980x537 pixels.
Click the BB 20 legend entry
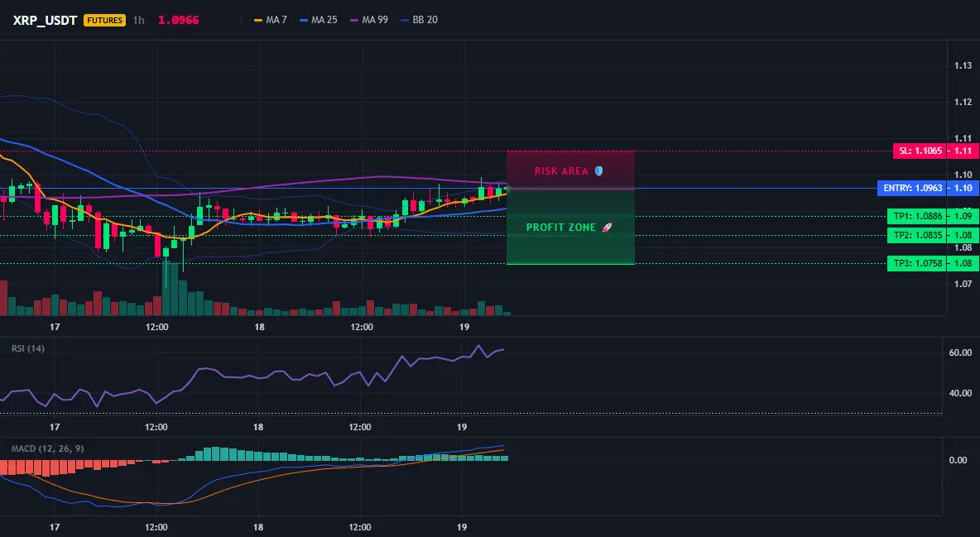(420, 20)
